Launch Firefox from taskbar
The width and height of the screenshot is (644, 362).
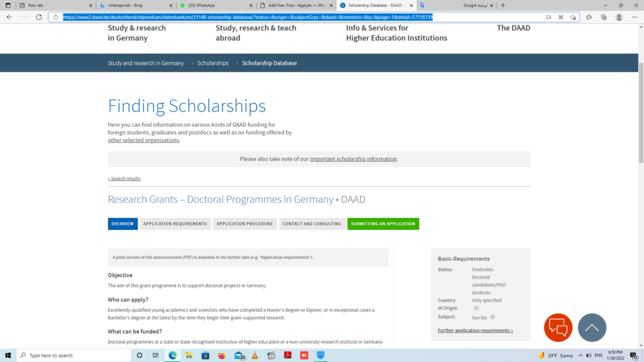(x=222, y=356)
